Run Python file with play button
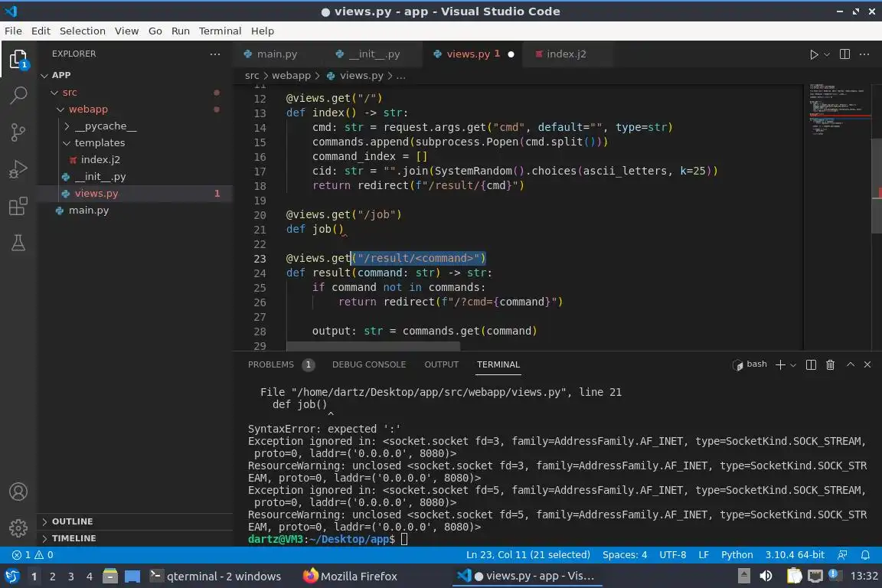The image size is (882, 588). (813, 54)
